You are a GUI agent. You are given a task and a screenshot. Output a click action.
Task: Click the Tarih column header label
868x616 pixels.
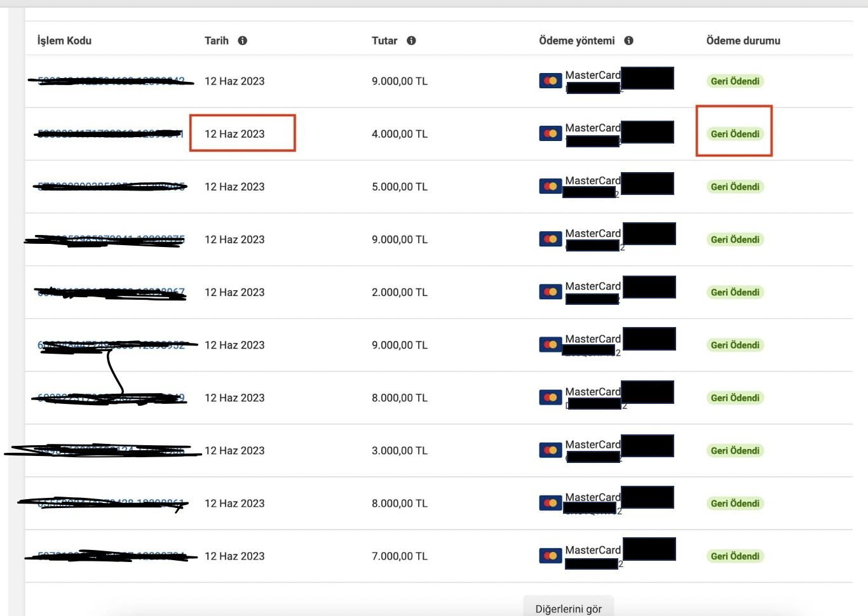pos(217,41)
